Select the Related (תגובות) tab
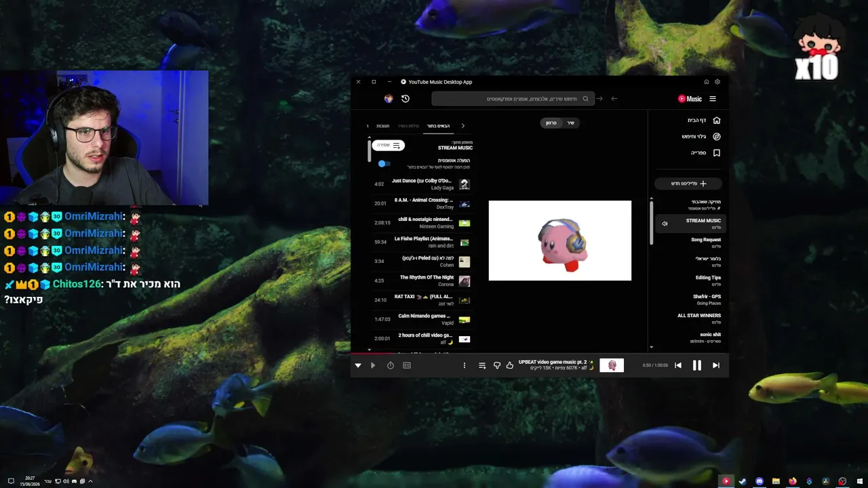 click(383, 126)
